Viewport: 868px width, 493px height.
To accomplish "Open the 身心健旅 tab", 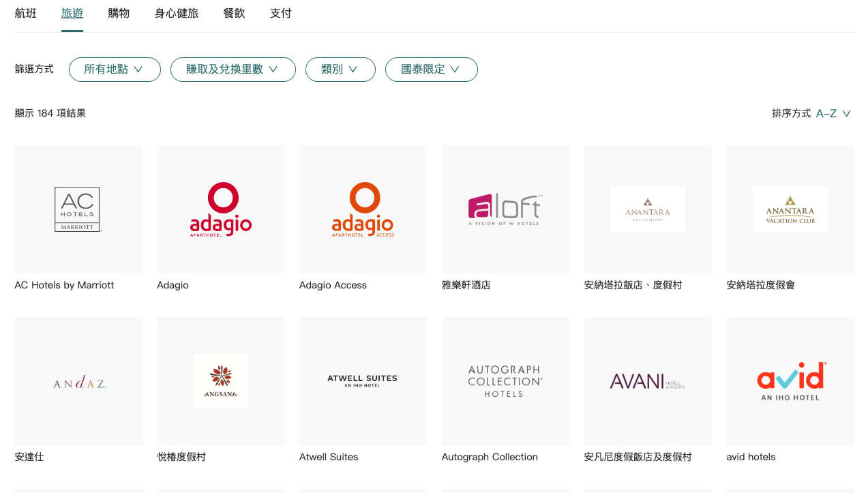I will click(x=177, y=13).
